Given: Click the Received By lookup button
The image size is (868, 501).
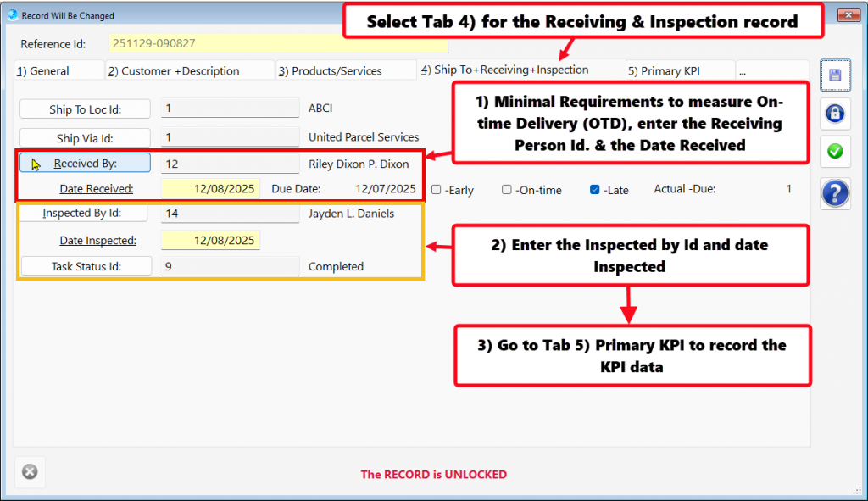Looking at the screenshot, I should click(85, 163).
